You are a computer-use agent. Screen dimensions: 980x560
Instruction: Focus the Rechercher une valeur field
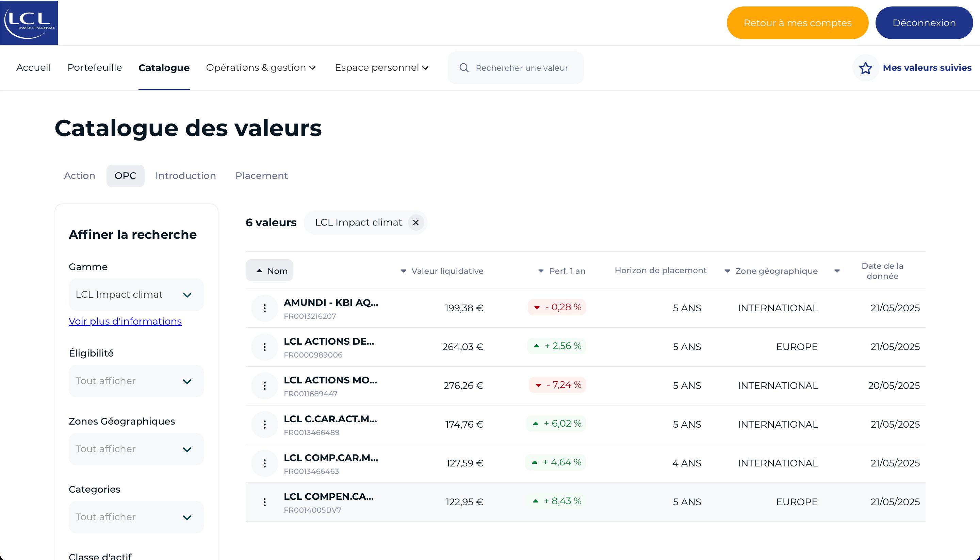[516, 68]
